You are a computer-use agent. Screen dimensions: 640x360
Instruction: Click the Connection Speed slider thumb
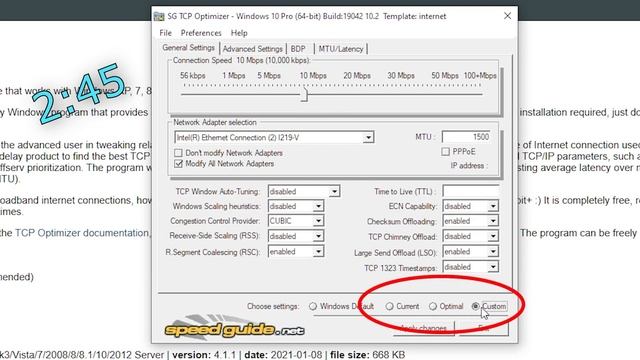click(x=304, y=95)
